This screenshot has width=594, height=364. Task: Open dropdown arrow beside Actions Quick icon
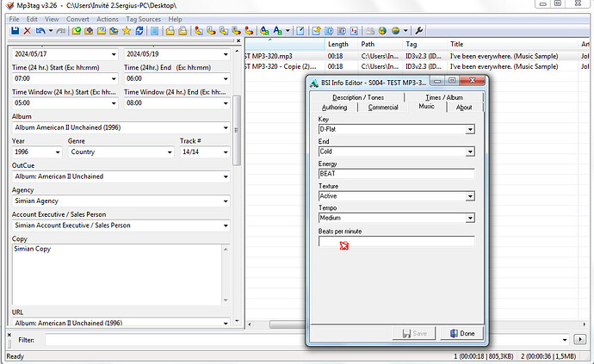[288, 31]
